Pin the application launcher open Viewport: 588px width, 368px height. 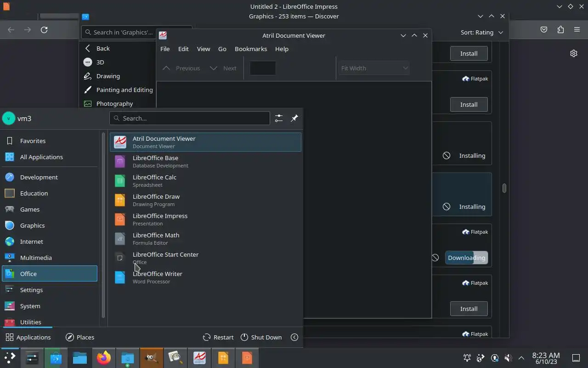tap(294, 118)
